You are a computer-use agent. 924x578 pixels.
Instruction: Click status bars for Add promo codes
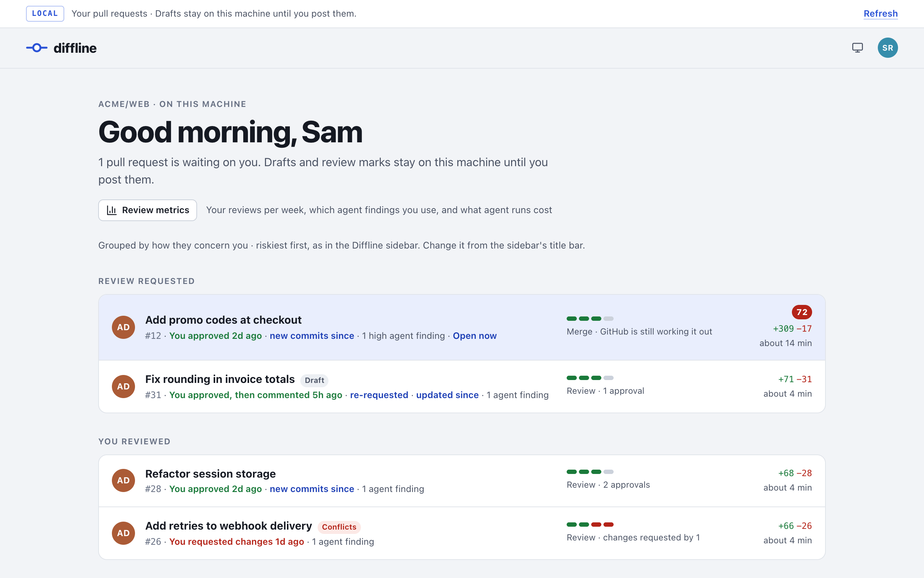pos(590,318)
